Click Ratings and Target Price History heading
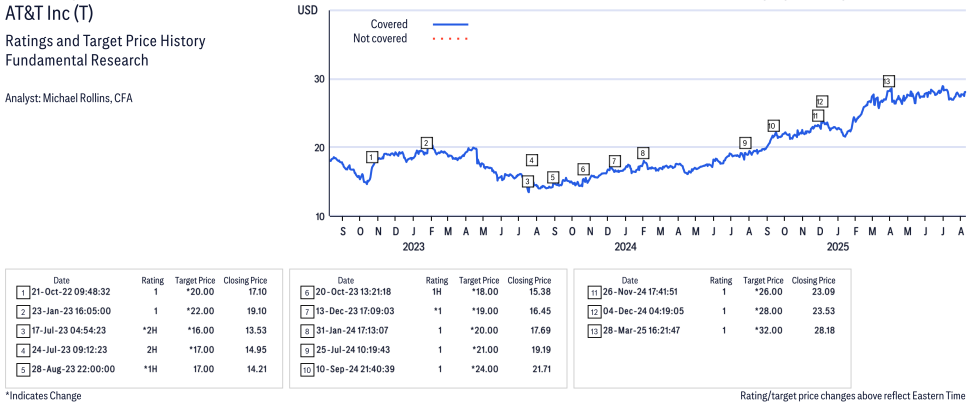Image resolution: width=976 pixels, height=402 pixels. click(105, 42)
